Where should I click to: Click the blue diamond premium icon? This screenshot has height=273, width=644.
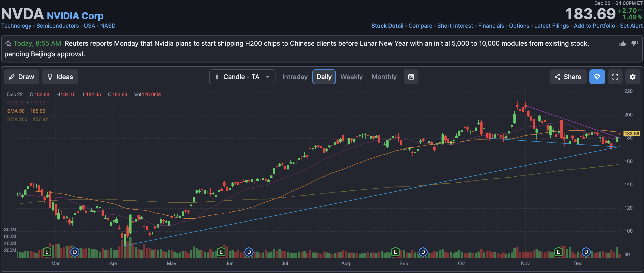(x=597, y=77)
